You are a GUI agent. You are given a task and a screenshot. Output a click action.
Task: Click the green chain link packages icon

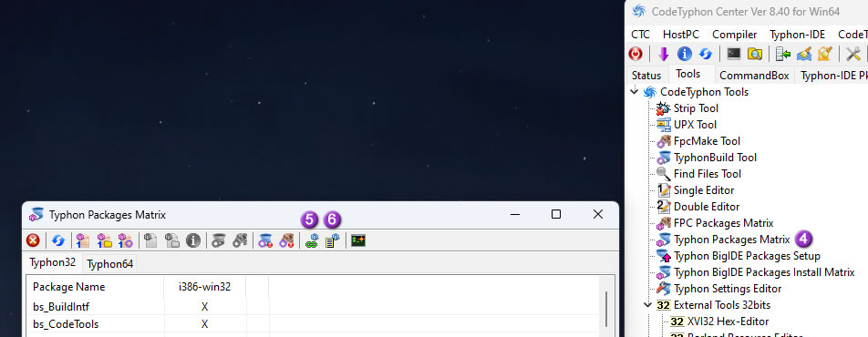click(312, 240)
